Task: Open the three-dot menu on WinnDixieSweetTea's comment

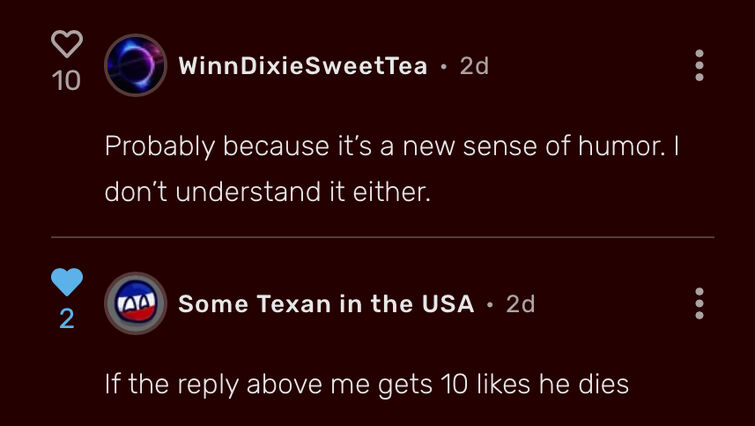Action: point(700,65)
